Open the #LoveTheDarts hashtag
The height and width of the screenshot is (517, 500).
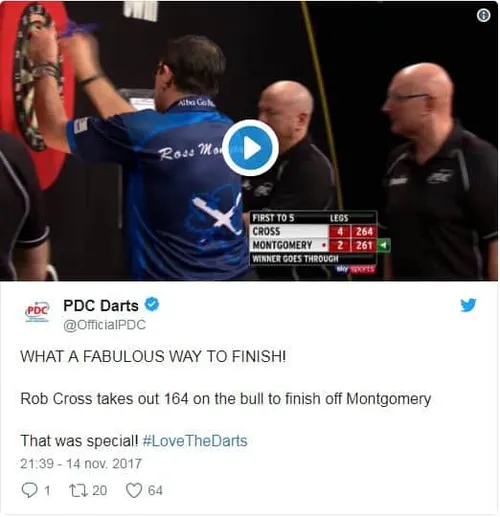click(x=195, y=441)
